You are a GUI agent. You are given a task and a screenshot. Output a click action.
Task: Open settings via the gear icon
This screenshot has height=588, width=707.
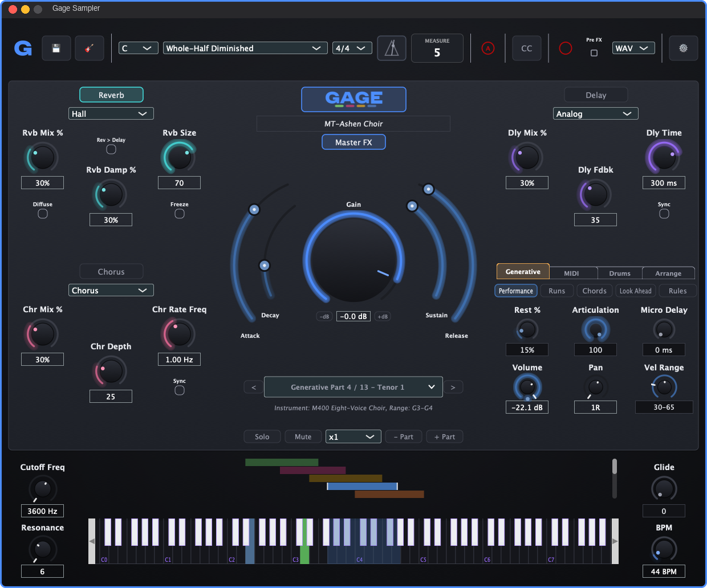click(x=683, y=48)
